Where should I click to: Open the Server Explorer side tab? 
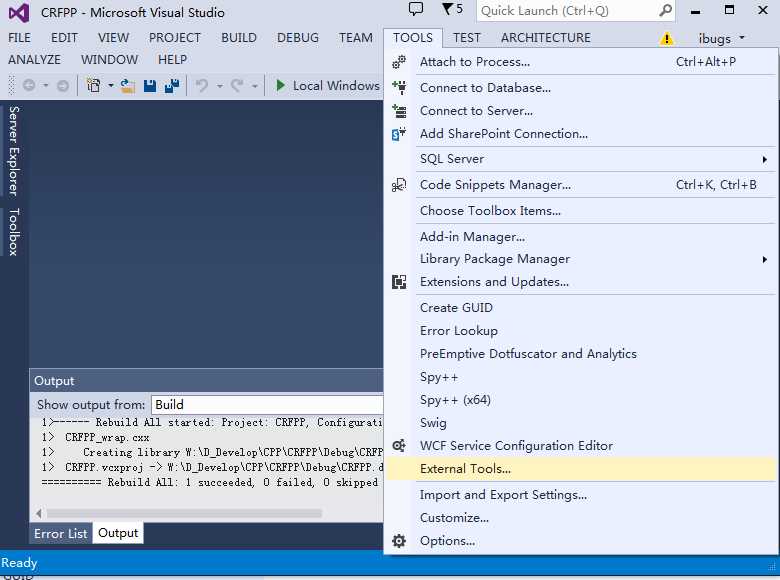pos(14,151)
